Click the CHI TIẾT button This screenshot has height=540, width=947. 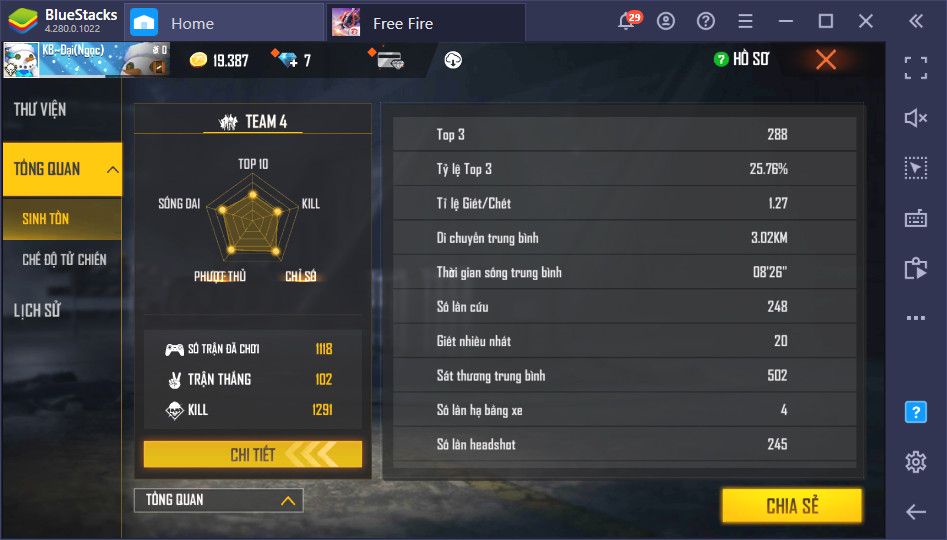(x=252, y=454)
